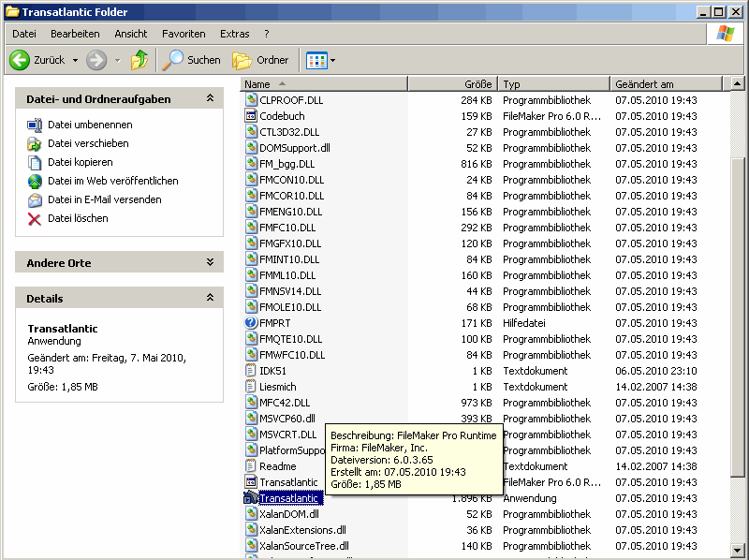Expand the Andere Orte panel
The width and height of the screenshot is (749, 560).
tap(210, 263)
